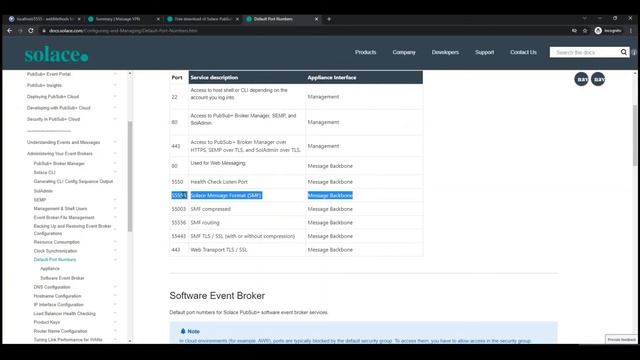
Task: Open Router Name Configuration link
Action: point(60,331)
